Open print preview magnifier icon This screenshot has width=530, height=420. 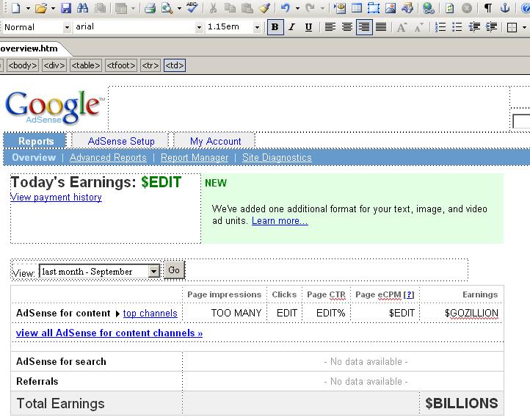pyautogui.click(x=167, y=8)
